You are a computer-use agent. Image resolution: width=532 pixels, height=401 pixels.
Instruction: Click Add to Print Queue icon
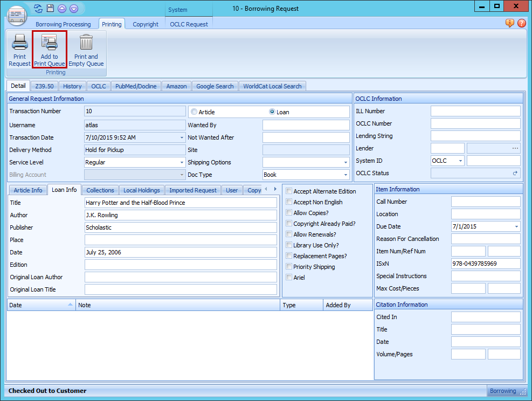(49, 43)
